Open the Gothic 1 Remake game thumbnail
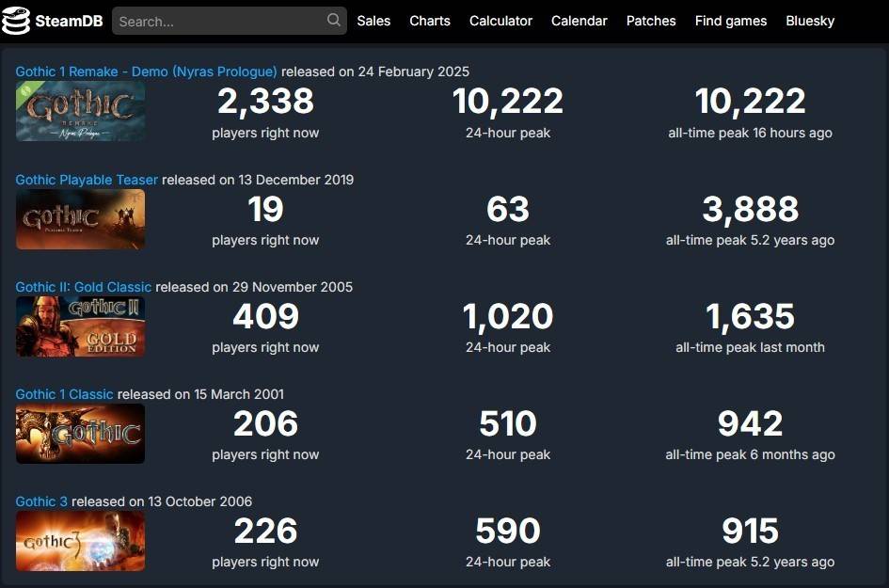889x588 pixels. tap(80, 110)
